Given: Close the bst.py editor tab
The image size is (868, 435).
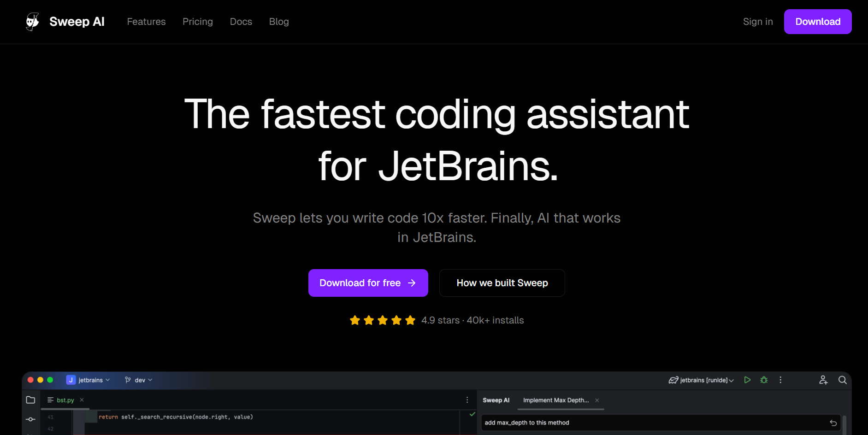Looking at the screenshot, I should pos(82,400).
